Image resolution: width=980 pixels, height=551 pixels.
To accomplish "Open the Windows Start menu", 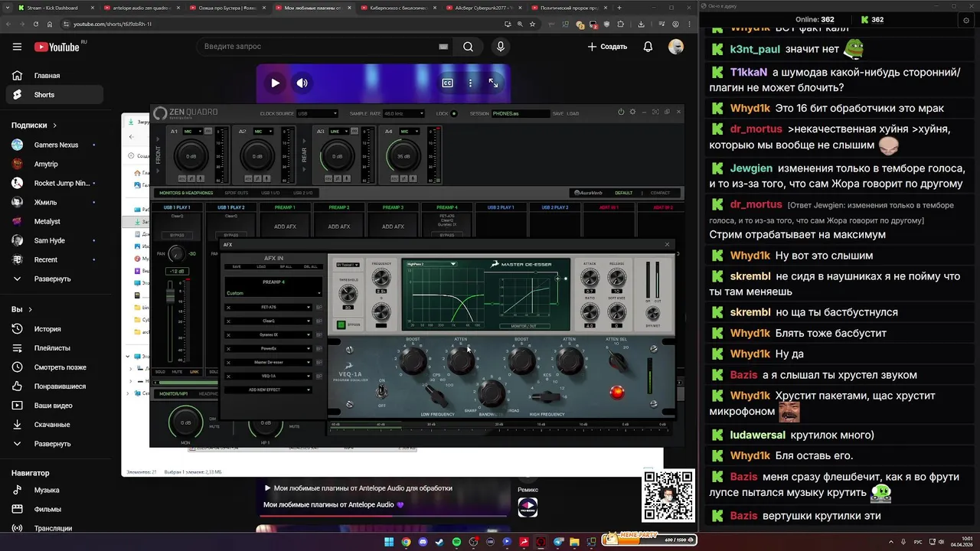I will pyautogui.click(x=388, y=542).
